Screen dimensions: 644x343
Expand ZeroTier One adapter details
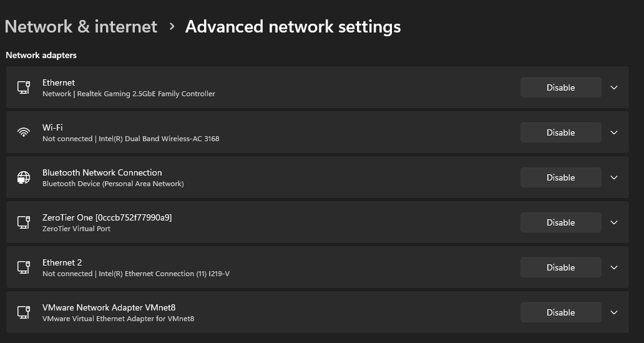pos(614,222)
